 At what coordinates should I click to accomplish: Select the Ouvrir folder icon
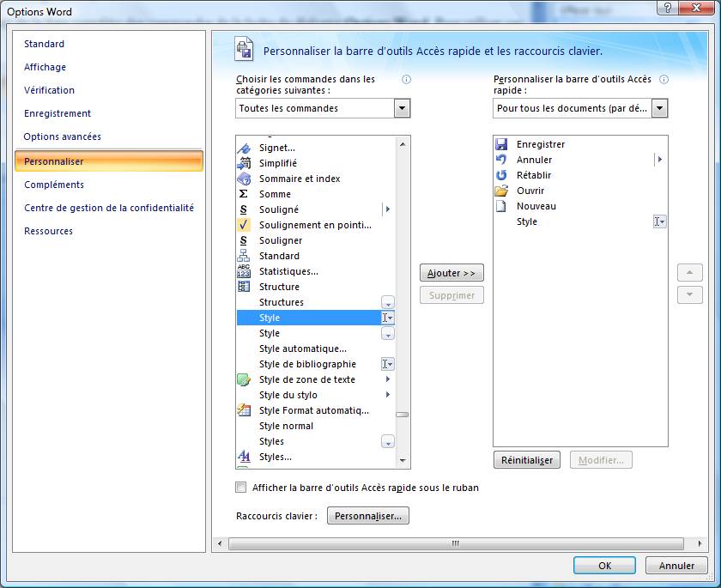(501, 191)
